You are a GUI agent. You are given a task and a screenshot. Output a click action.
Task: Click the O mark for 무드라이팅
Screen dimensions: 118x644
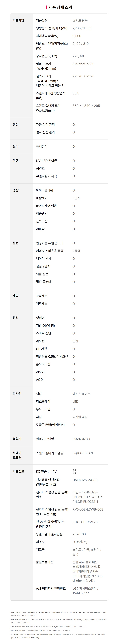(x=74, y=409)
